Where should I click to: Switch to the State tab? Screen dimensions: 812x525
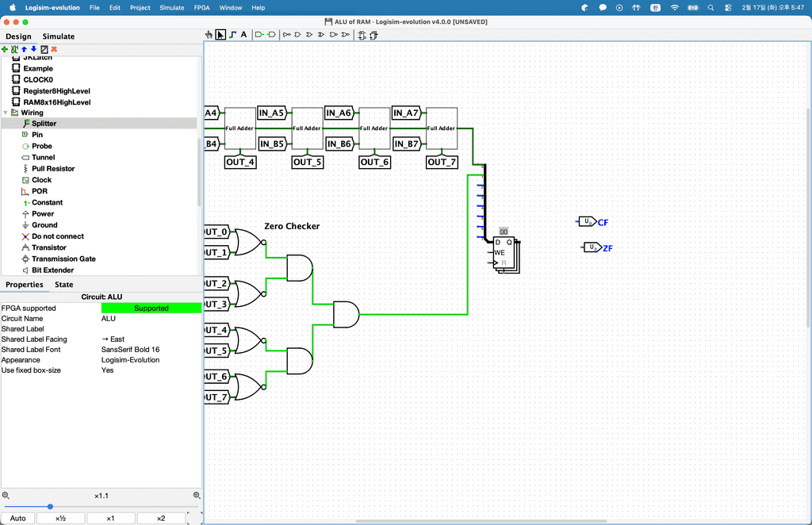[63, 285]
